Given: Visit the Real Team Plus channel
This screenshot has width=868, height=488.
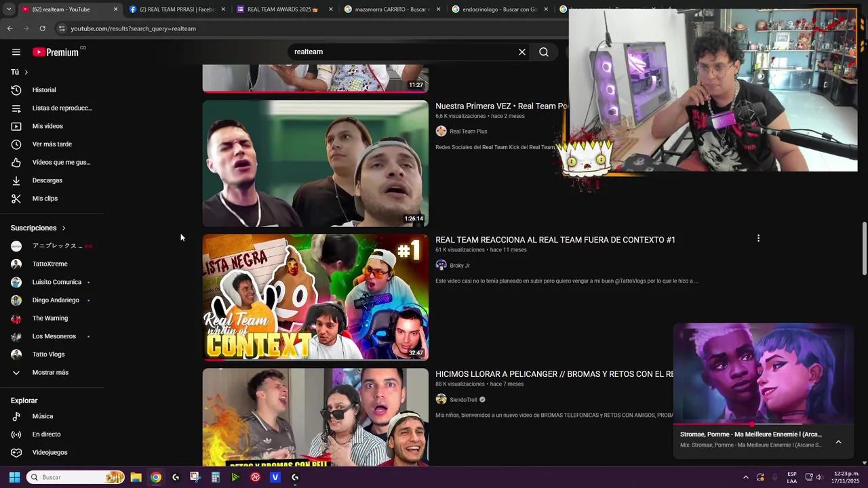Looking at the screenshot, I should click(468, 131).
